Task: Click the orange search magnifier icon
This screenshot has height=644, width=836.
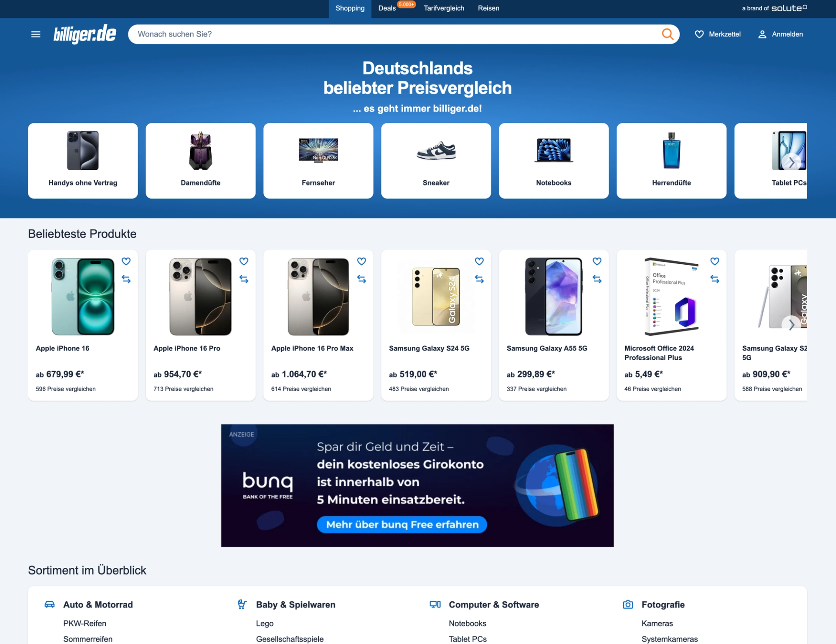Action: coord(667,34)
